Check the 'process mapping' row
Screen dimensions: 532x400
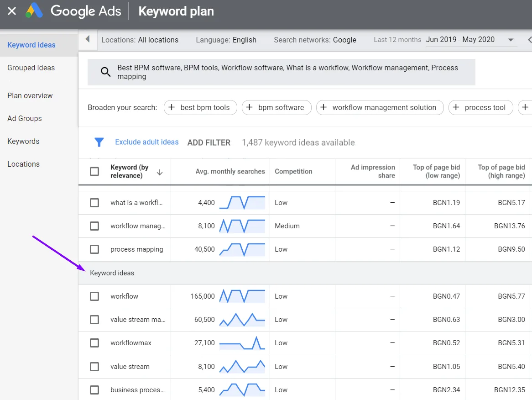pyautogui.click(x=94, y=249)
